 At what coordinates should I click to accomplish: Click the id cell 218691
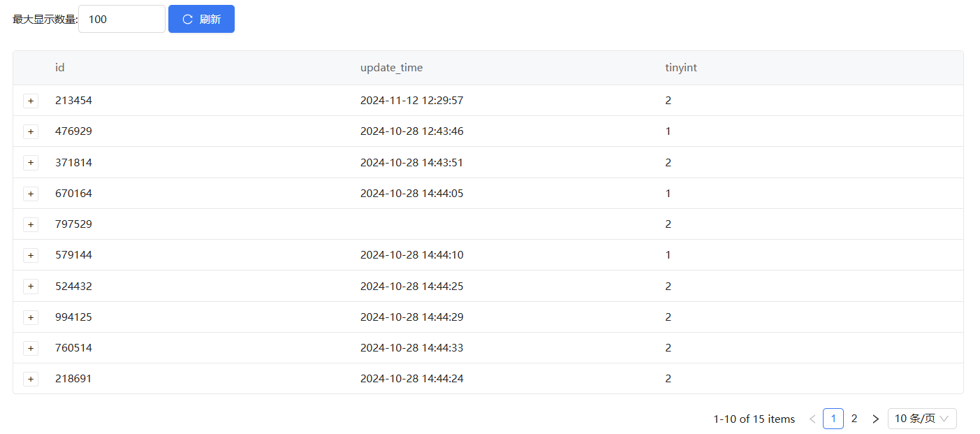pos(73,379)
